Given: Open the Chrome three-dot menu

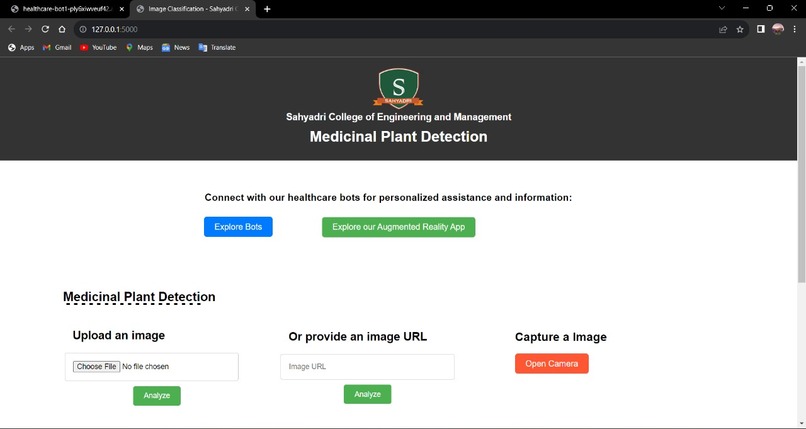Looking at the screenshot, I should [x=794, y=29].
